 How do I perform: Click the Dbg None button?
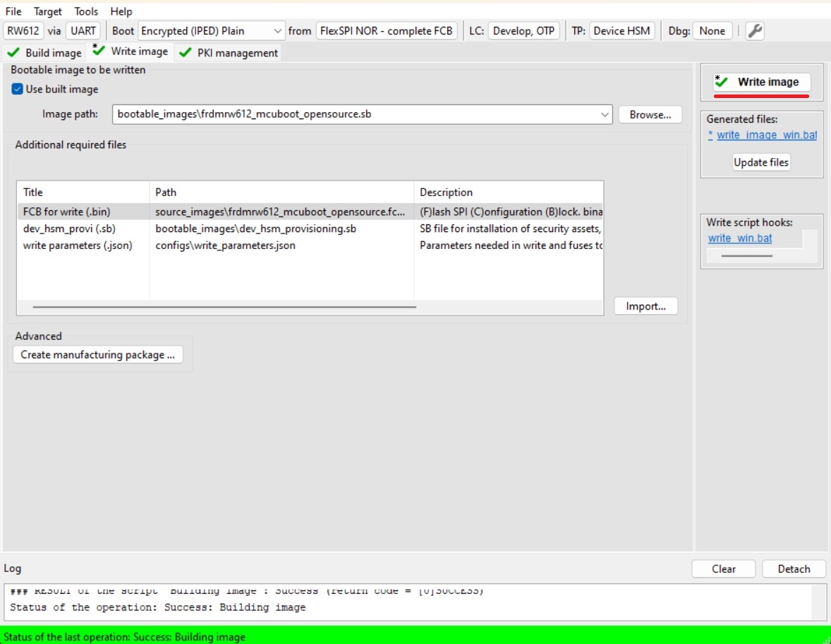[x=712, y=31]
